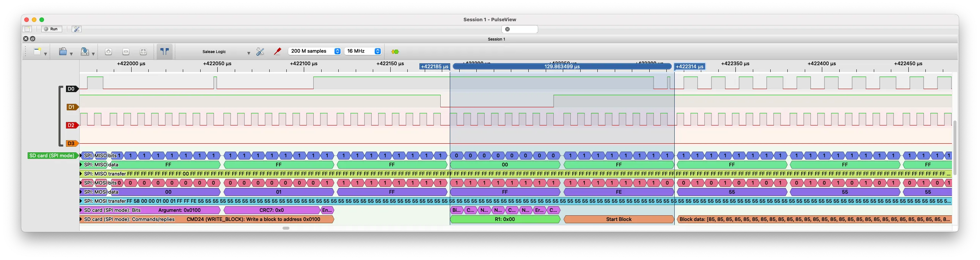Click the +422185 µs cursor marker
The height and width of the screenshot is (260, 980).
[x=435, y=67]
